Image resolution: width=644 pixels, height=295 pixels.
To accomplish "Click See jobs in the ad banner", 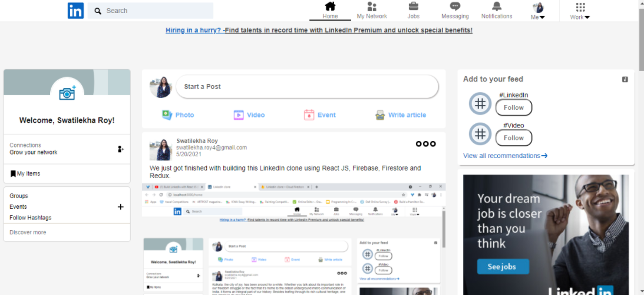I will click(503, 267).
